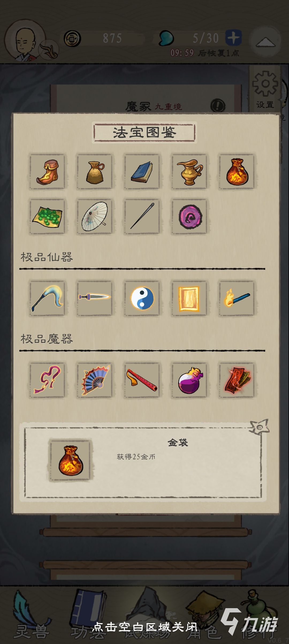Screen dimensions: 289x644
Task: Select the orange boot treasure icon
Action: [x=47, y=172]
